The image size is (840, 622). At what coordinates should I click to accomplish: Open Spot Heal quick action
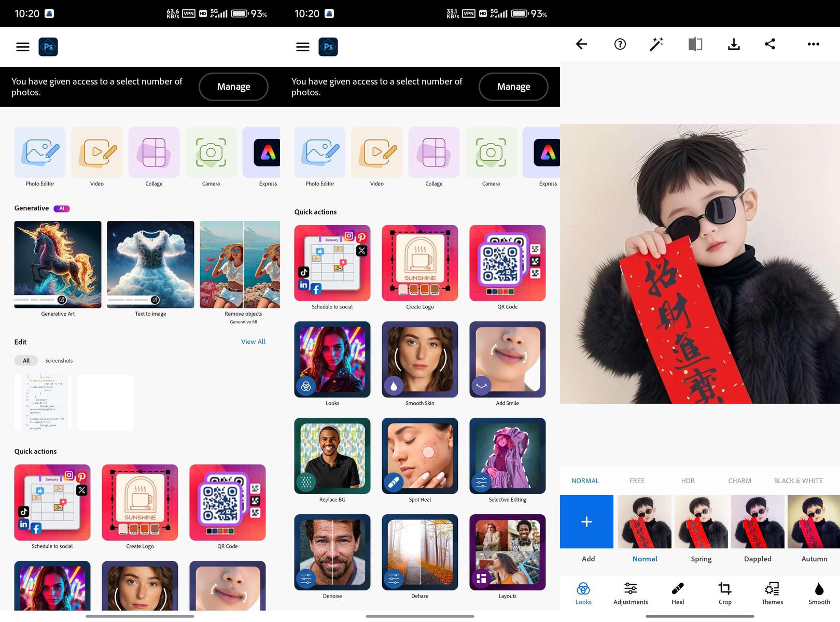point(420,456)
